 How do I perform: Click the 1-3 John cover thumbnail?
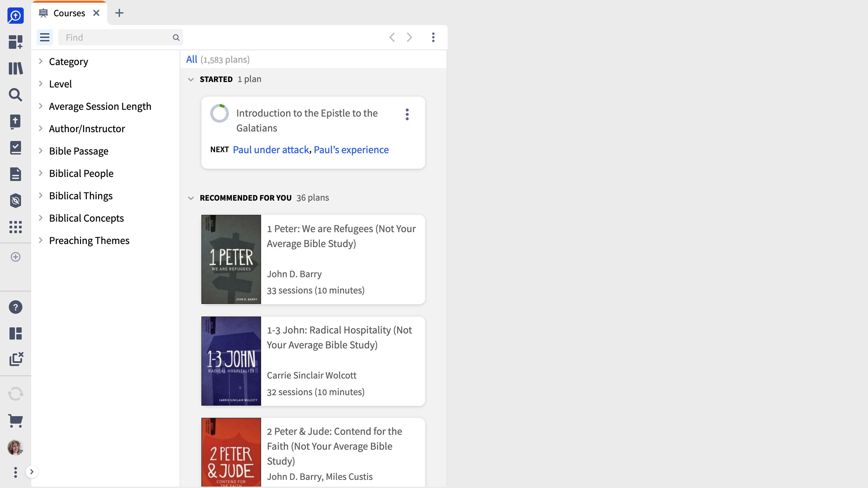click(231, 361)
